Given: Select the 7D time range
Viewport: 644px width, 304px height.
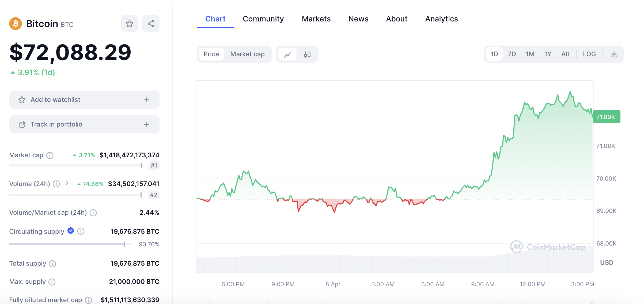Looking at the screenshot, I should pyautogui.click(x=512, y=54).
